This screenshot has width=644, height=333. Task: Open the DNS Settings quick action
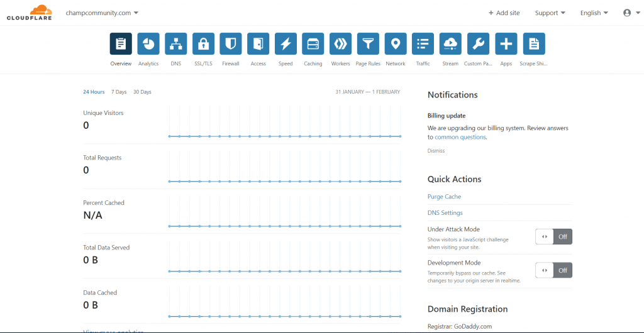[x=445, y=213]
